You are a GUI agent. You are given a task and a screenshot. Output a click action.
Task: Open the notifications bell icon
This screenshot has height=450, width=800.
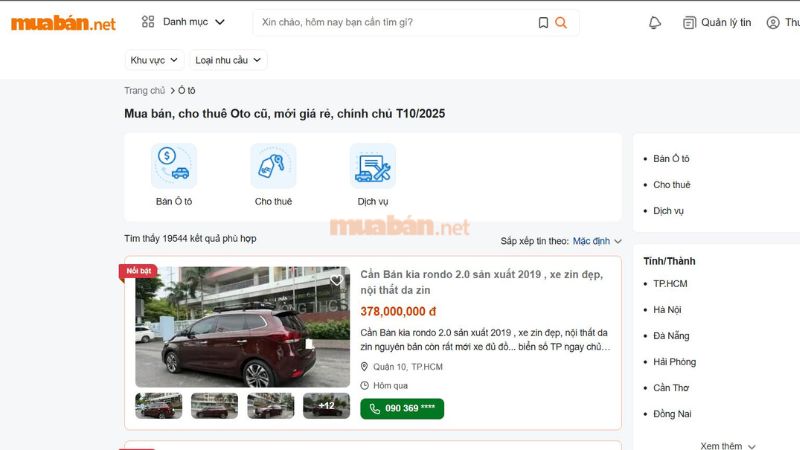pos(655,22)
